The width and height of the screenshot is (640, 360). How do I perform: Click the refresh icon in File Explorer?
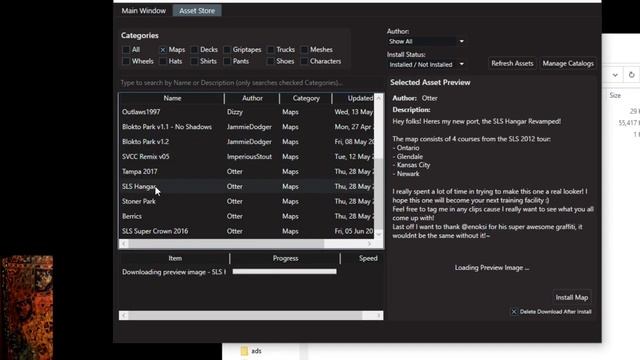pyautogui.click(x=631, y=75)
